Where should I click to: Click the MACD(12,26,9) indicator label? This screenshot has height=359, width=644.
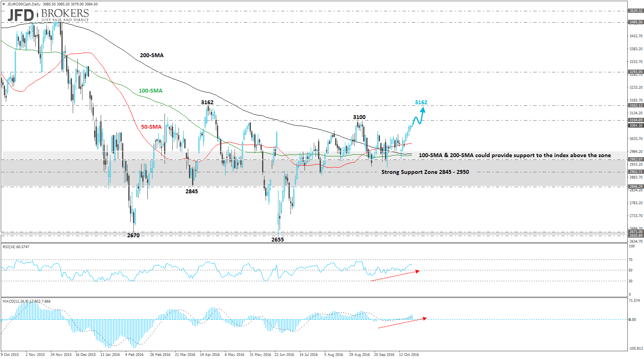[x=26, y=301]
